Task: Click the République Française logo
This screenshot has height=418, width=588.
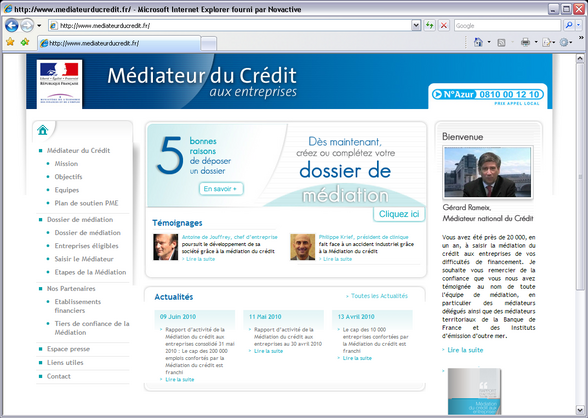Action: [x=59, y=84]
